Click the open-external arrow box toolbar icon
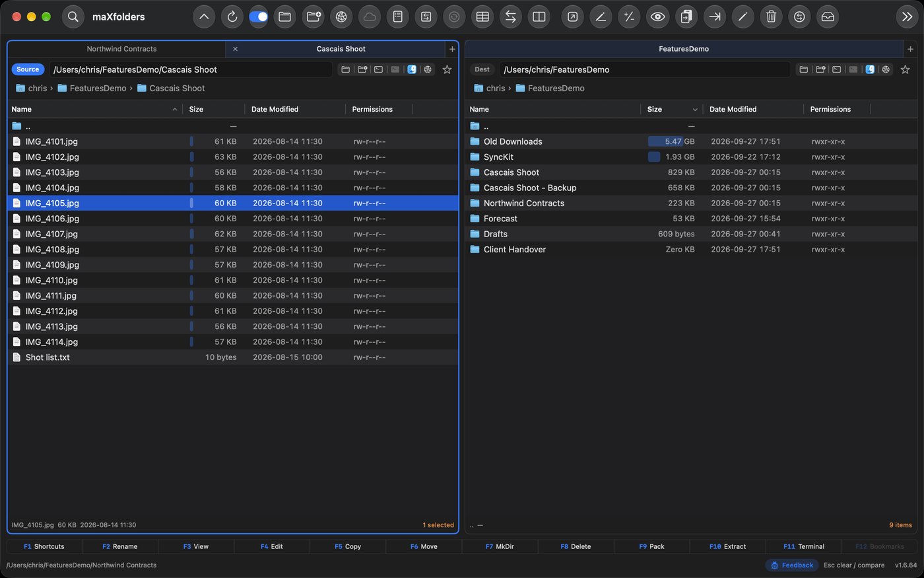The height and width of the screenshot is (578, 924). (x=572, y=17)
